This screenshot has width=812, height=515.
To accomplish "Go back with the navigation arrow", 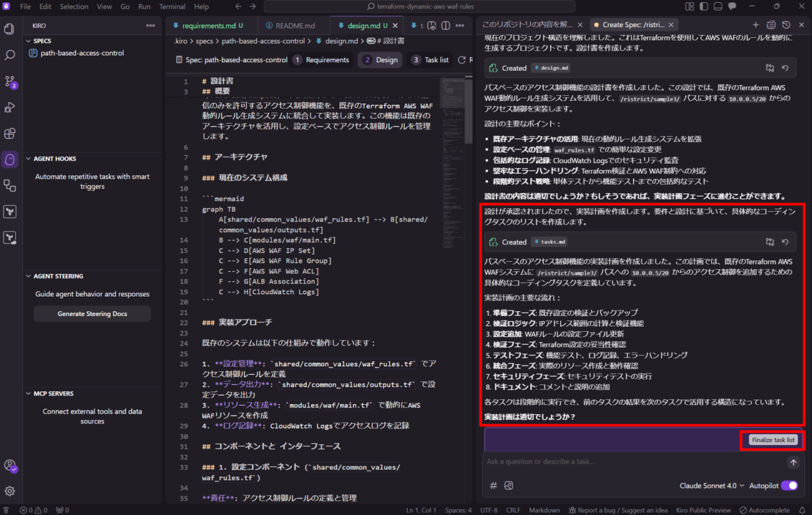I will click(x=238, y=6).
